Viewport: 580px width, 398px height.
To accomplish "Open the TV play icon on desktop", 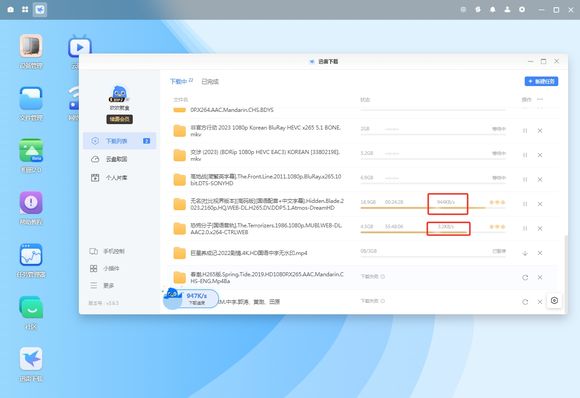I will (x=80, y=45).
